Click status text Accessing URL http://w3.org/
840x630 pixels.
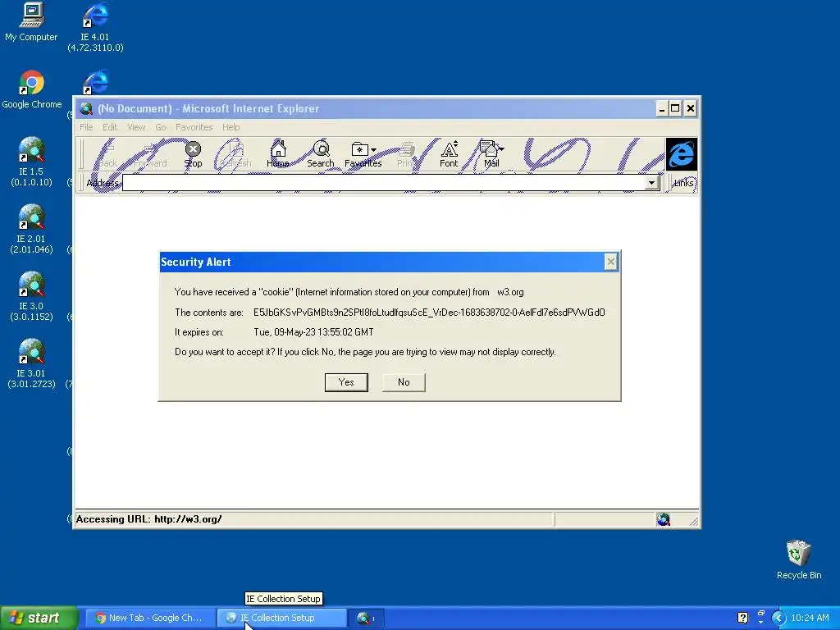point(149,519)
